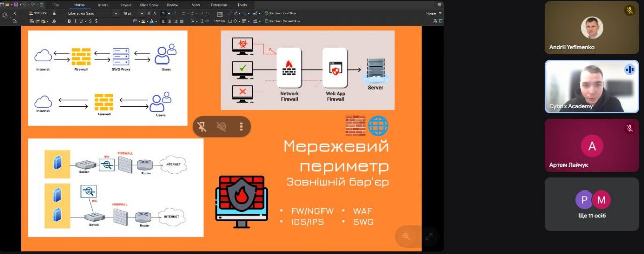Select Andrii Yefimenko's video tile

[592, 28]
